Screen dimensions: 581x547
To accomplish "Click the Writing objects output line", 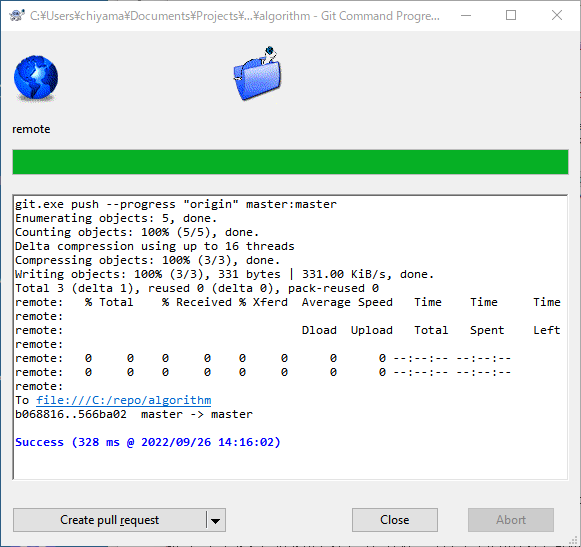I will pos(224,274).
